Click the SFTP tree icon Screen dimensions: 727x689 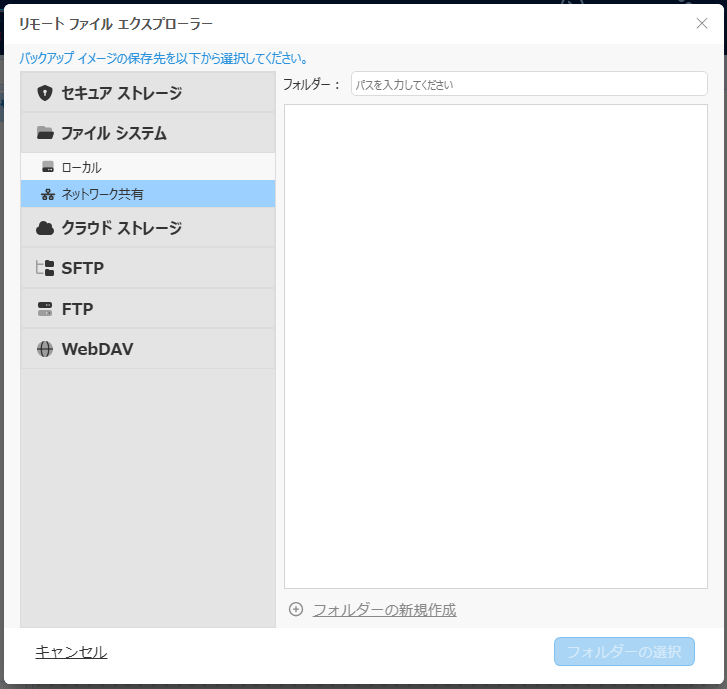(45, 268)
